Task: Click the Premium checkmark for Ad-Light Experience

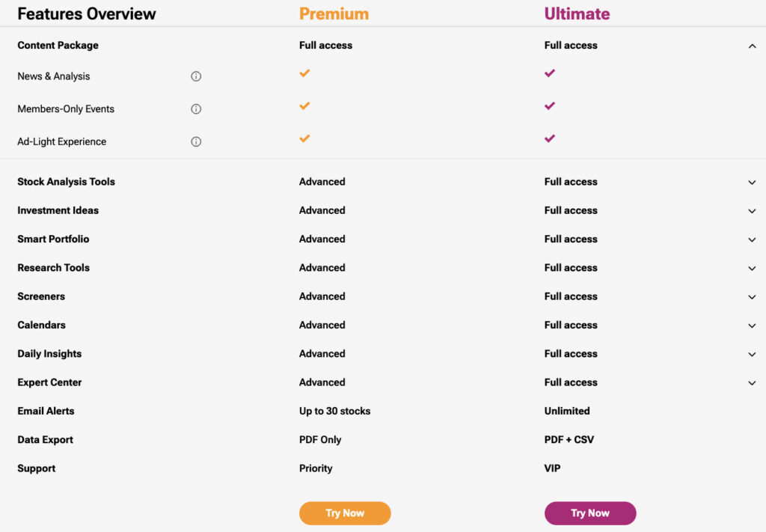Action: click(x=304, y=138)
